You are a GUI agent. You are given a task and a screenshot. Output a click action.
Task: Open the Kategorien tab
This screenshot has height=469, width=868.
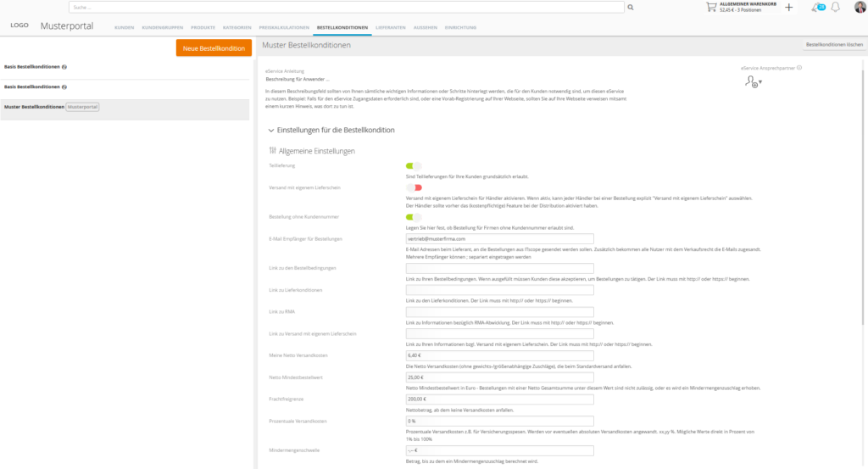[x=237, y=28]
